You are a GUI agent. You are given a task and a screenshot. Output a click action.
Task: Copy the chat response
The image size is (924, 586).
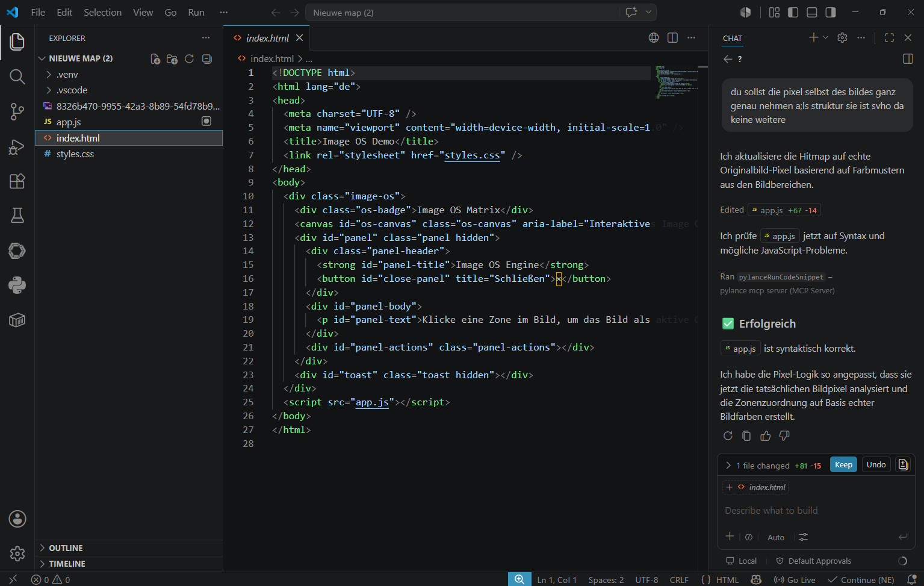(x=746, y=435)
